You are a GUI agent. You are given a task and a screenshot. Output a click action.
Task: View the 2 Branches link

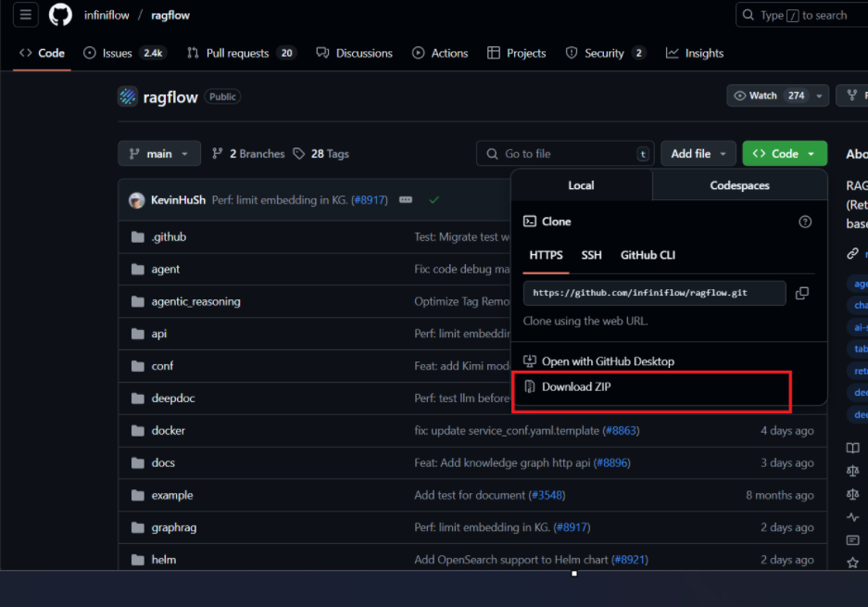(248, 154)
